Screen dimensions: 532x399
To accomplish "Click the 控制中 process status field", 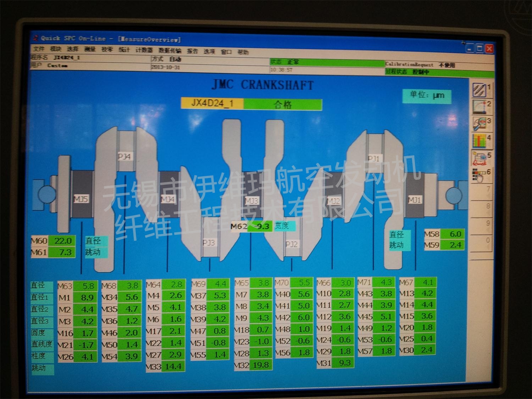I will [x=439, y=72].
